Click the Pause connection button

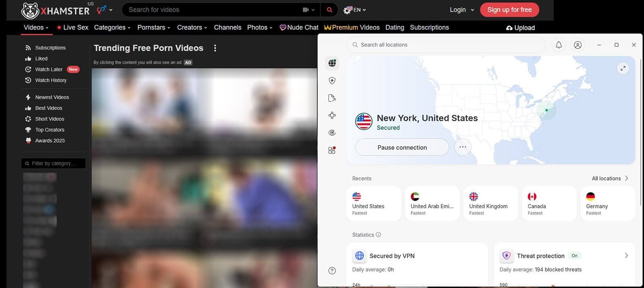pyautogui.click(x=402, y=147)
